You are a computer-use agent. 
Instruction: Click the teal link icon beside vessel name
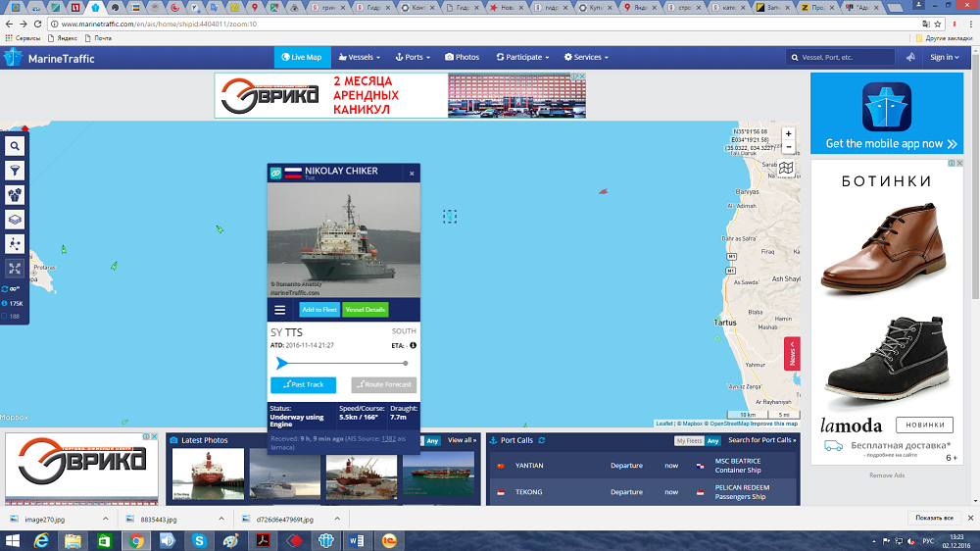(x=275, y=173)
